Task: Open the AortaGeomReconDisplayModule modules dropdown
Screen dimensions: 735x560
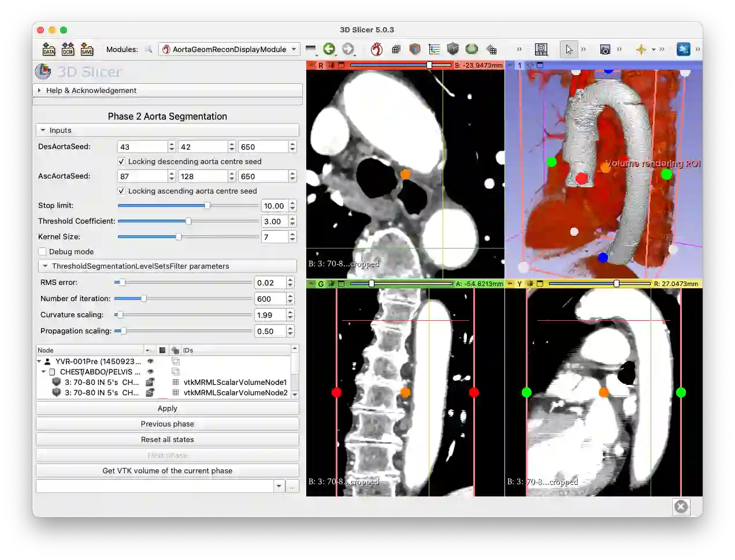Action: pos(229,49)
